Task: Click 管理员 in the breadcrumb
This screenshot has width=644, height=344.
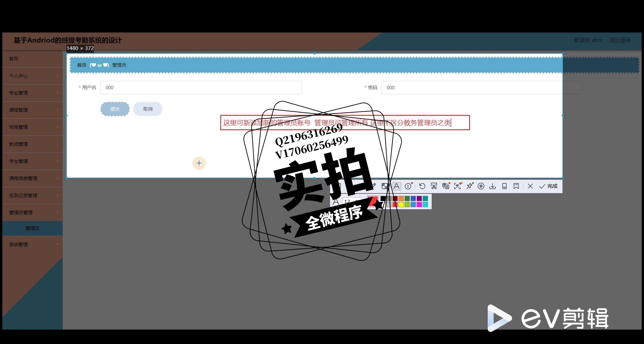Action: 119,65
